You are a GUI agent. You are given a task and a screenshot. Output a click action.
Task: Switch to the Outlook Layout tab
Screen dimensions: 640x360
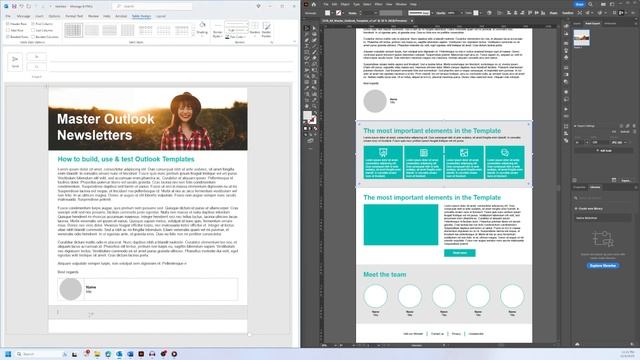(160, 16)
